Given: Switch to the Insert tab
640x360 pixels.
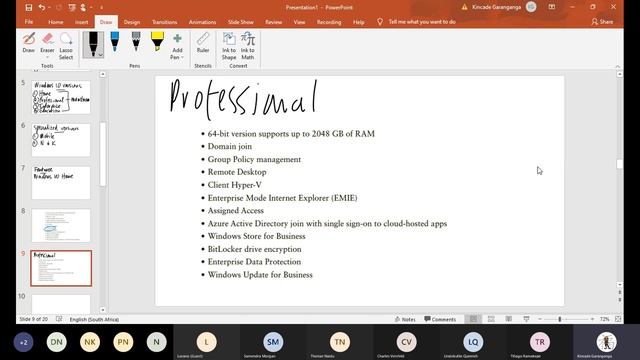Looking at the screenshot, I should [81, 22].
